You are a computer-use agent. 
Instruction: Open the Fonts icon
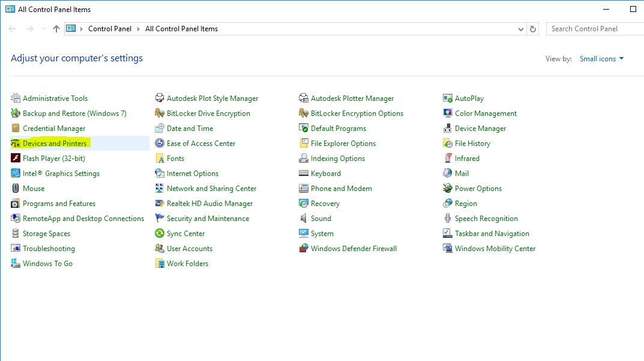pos(160,159)
